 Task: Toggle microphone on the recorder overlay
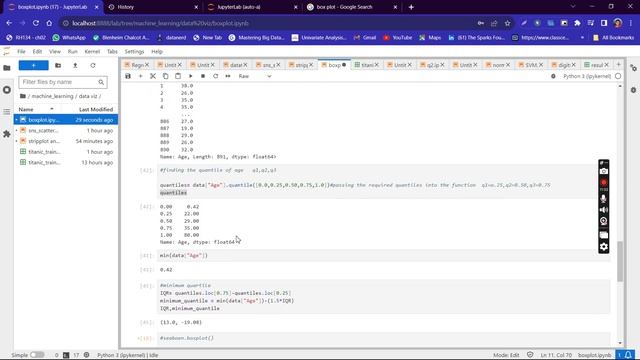point(604,199)
